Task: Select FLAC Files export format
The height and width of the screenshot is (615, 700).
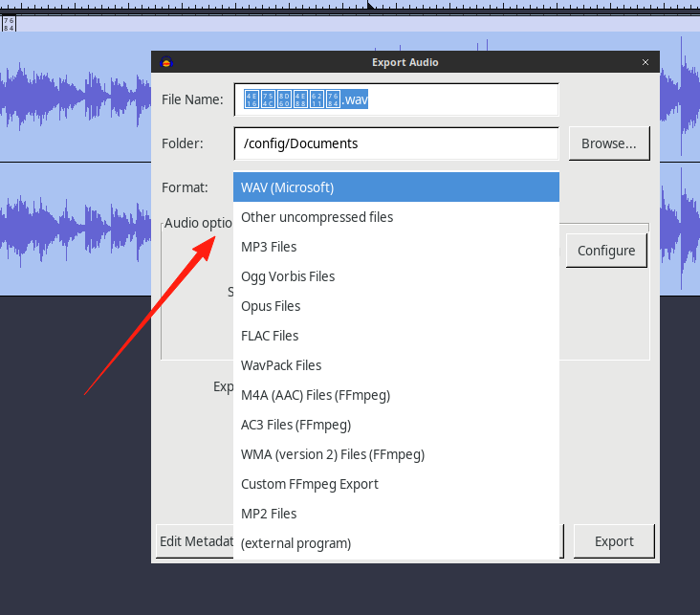Action: click(396, 336)
